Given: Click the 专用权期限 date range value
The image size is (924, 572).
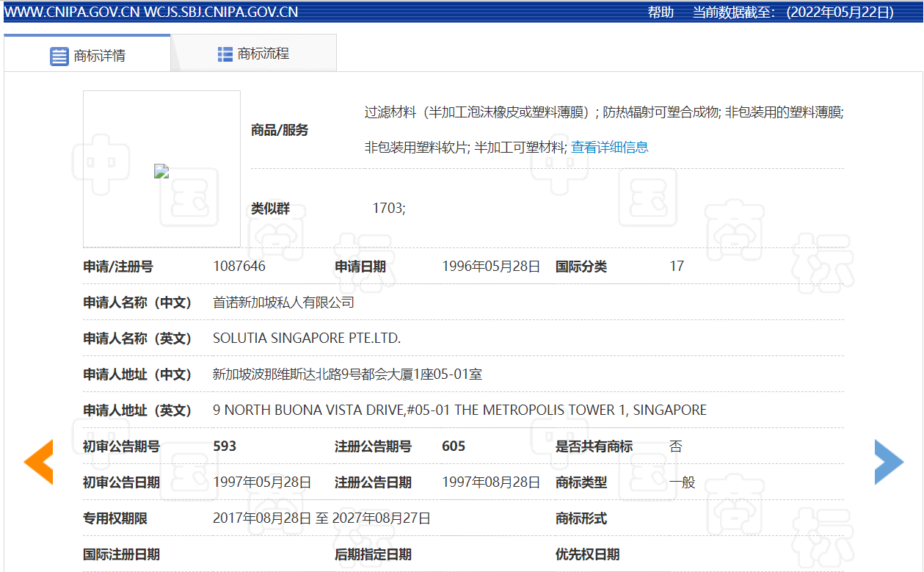Looking at the screenshot, I should tap(321, 518).
